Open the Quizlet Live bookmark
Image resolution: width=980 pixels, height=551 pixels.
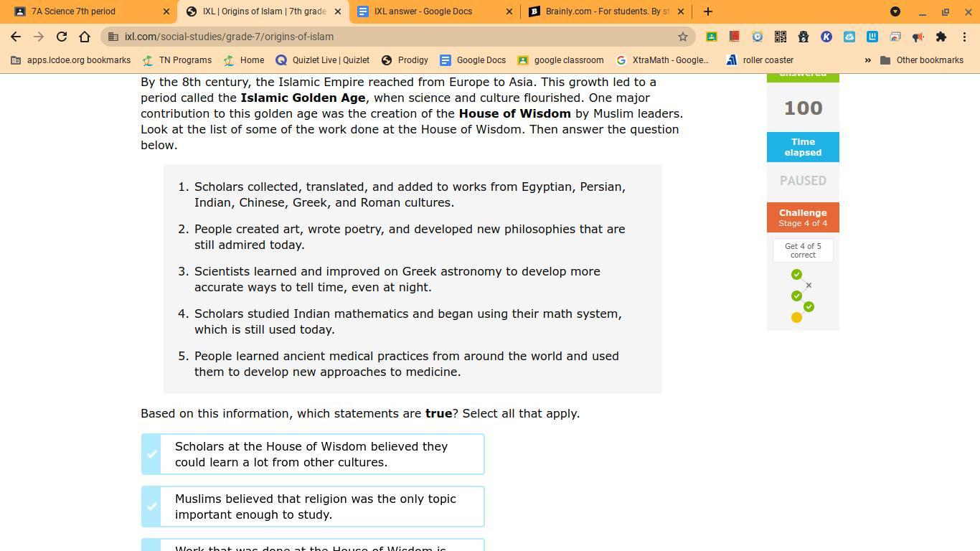323,60
